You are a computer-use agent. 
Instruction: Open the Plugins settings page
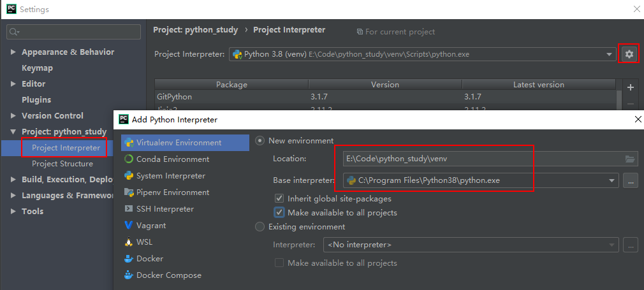coord(36,100)
